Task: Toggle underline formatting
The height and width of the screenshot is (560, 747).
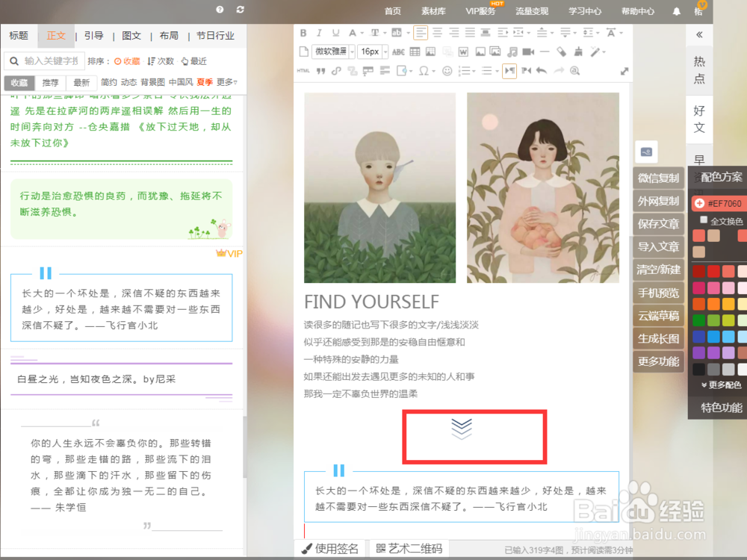Action: coord(336,33)
